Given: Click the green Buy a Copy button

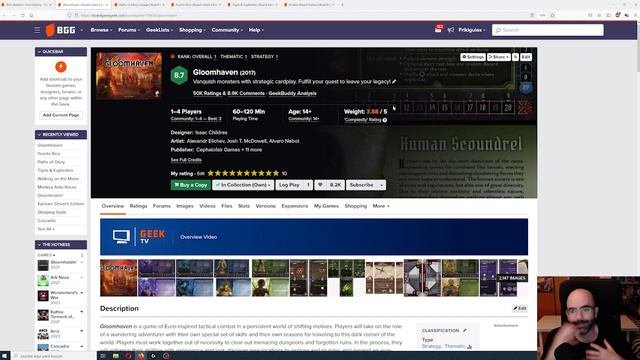Looking at the screenshot, I should pos(191,185).
